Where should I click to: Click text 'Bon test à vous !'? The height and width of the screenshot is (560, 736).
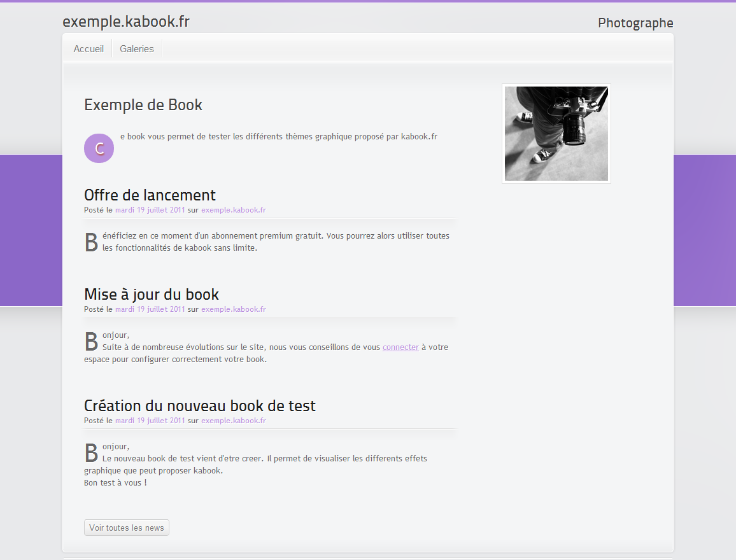point(115,482)
